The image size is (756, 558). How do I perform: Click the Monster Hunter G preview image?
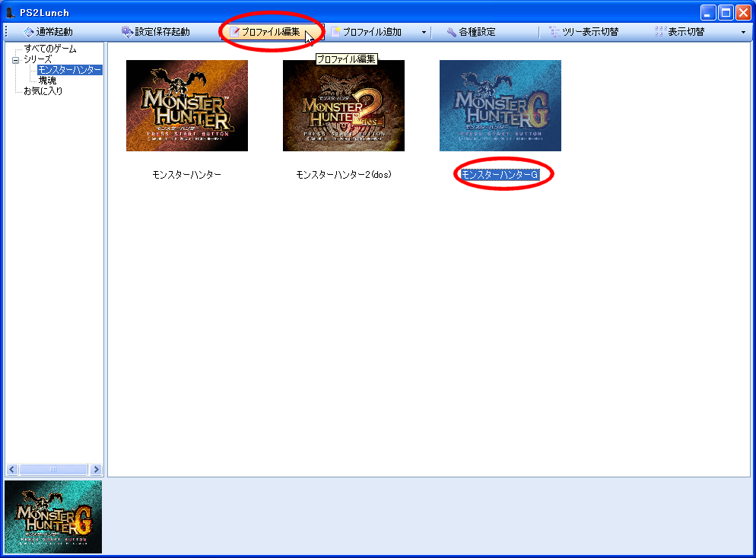pos(53,516)
